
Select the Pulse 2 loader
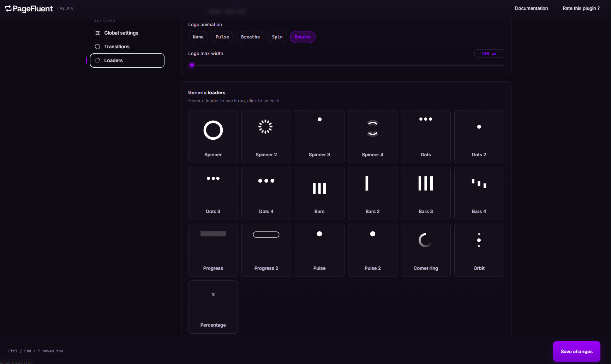(373, 250)
